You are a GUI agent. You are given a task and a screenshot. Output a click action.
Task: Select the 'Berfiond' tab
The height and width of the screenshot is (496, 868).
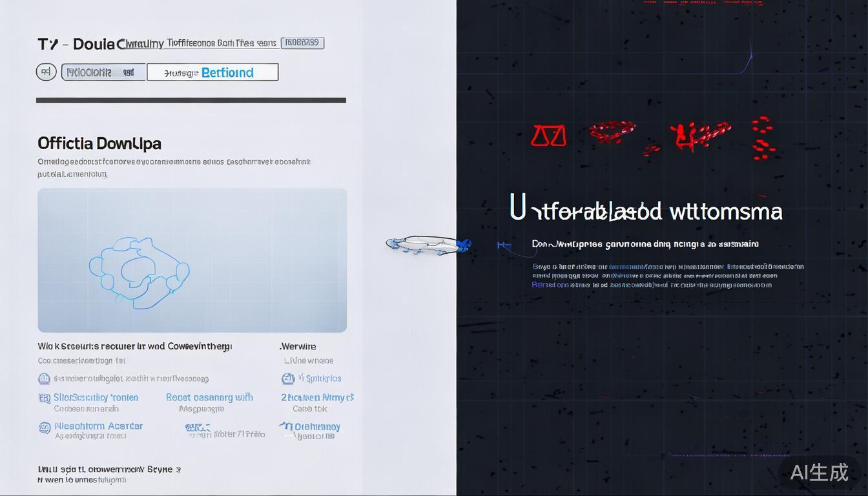[x=212, y=72]
